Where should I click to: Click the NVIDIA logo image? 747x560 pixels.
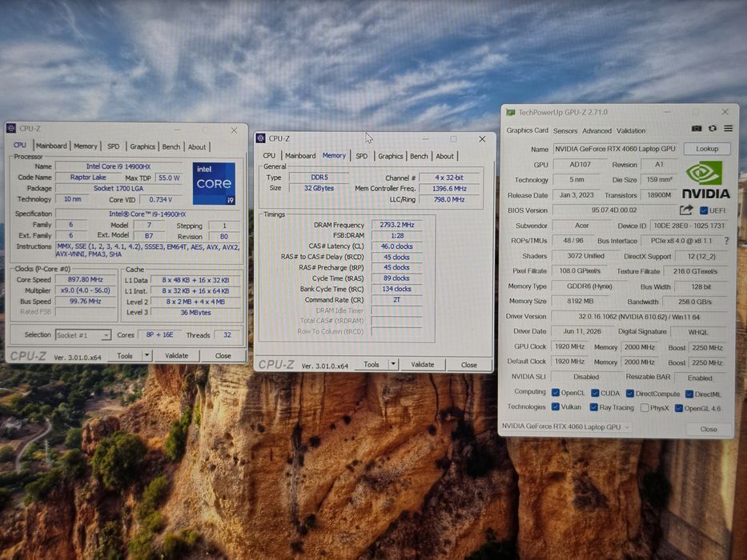click(706, 180)
